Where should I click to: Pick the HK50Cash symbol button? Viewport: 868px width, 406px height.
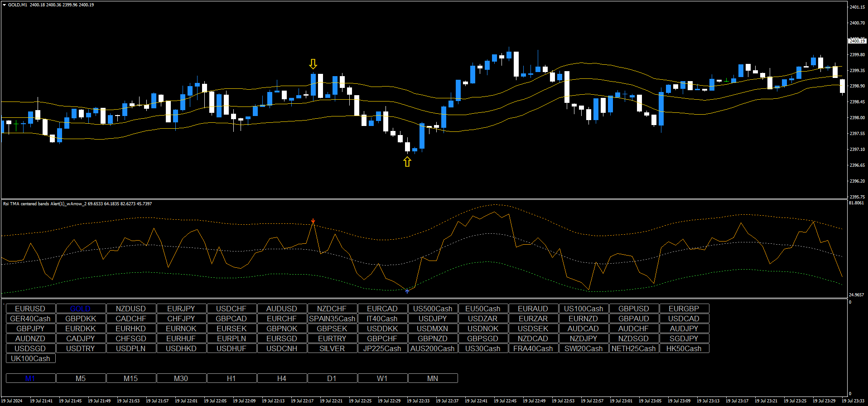[x=684, y=348]
